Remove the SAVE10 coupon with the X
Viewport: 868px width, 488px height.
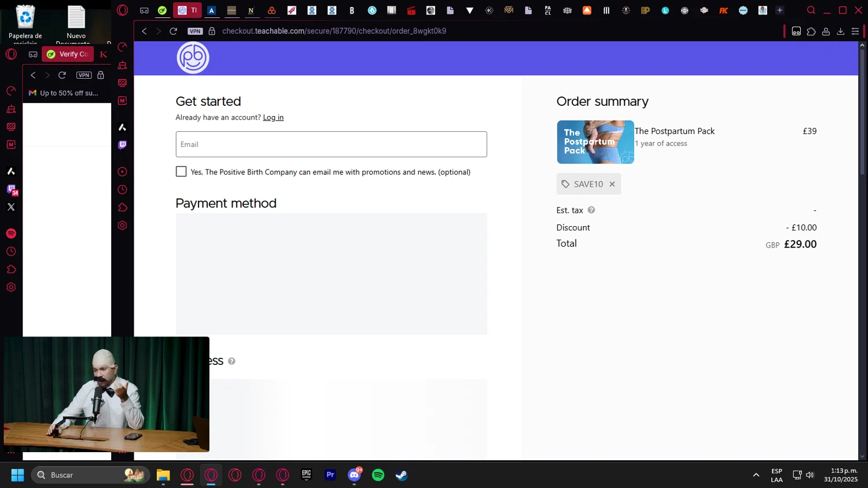tap(612, 184)
